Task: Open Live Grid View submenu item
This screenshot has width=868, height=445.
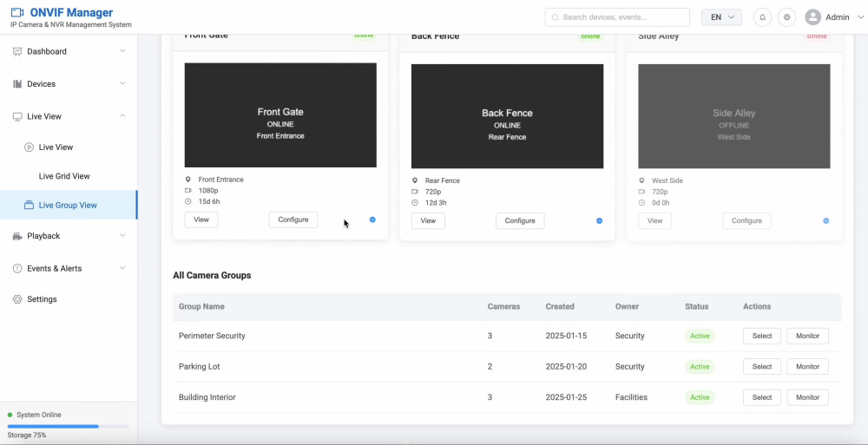Action: tap(69, 177)
